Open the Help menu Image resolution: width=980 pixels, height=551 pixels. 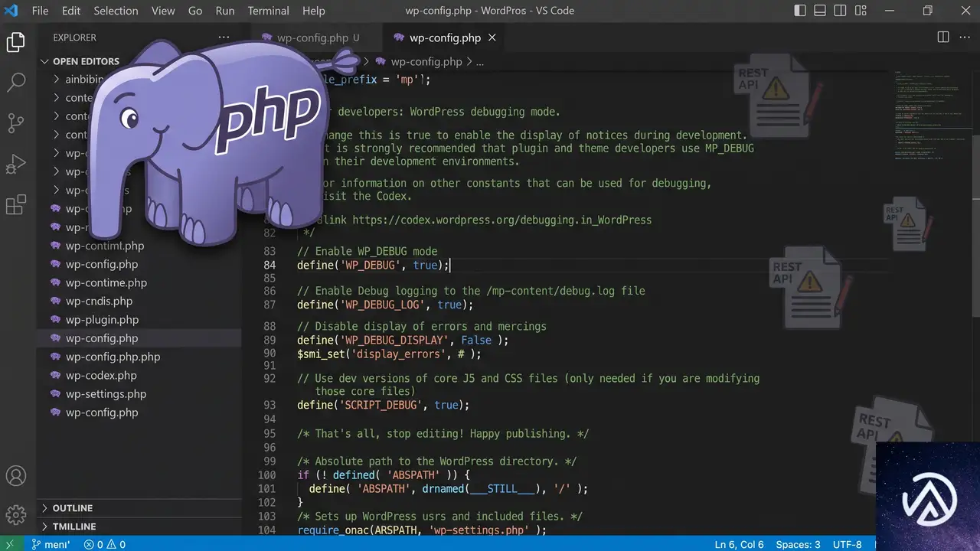coord(314,11)
